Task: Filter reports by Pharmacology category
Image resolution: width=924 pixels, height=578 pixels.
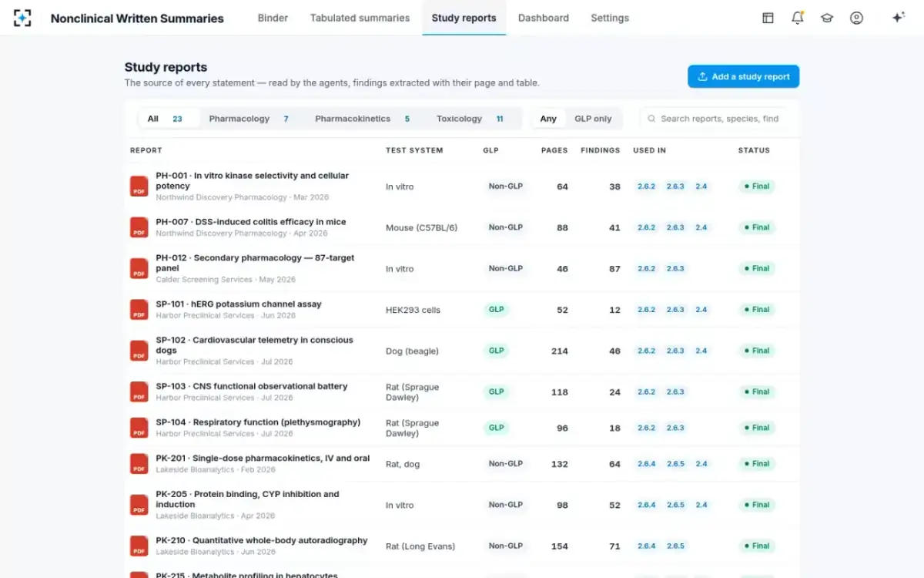Action: [x=253, y=119]
